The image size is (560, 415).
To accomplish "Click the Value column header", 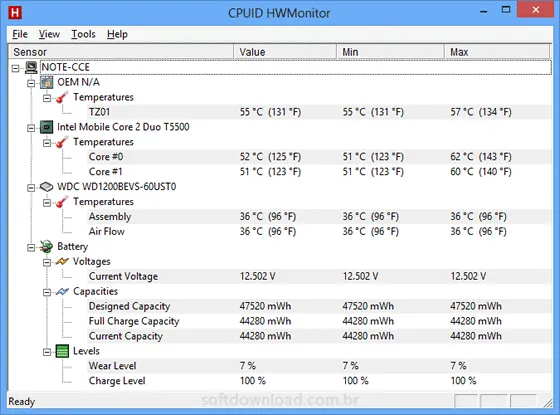I will (x=285, y=52).
